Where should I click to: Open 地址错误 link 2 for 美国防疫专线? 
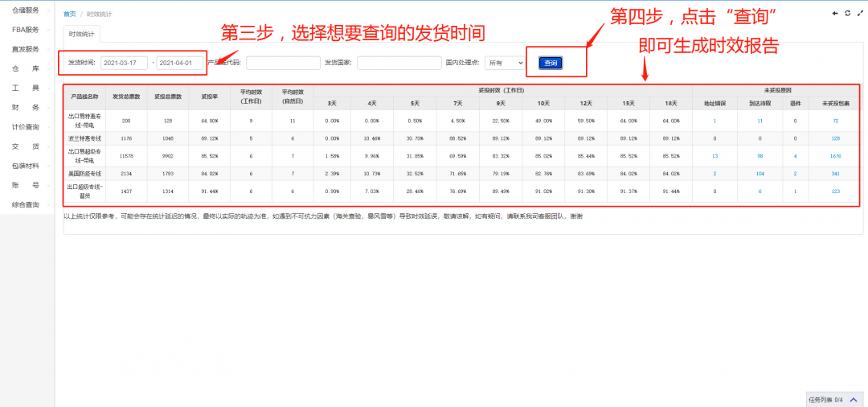point(714,174)
